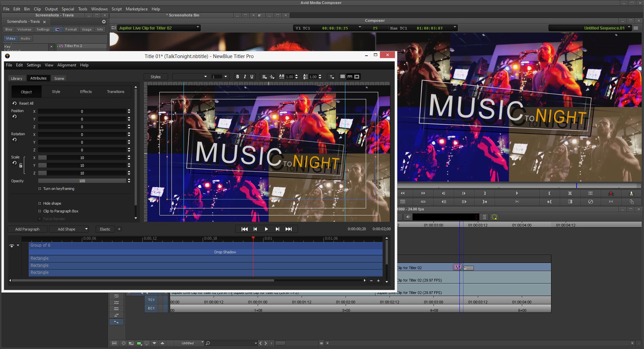Enable Clip to Paragraph Box checkbox
Viewport: 644px width, 349px height.
coord(40,211)
